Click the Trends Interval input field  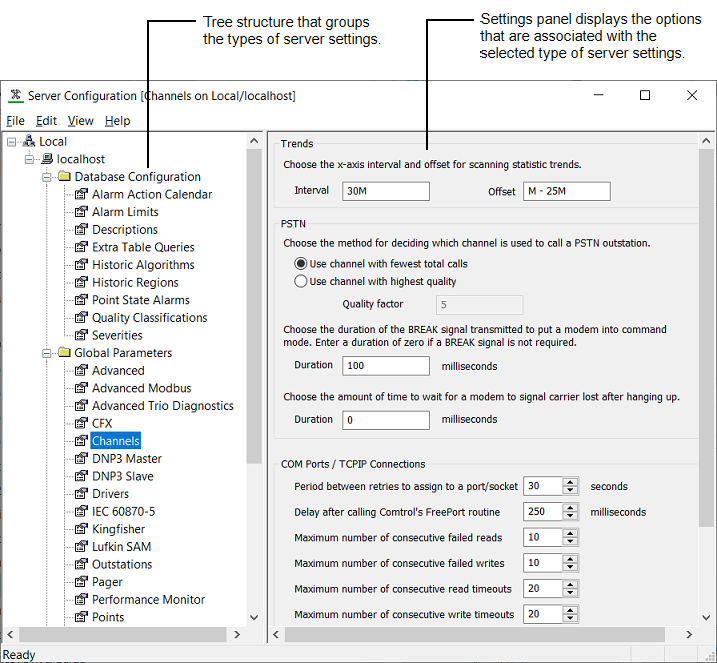pyautogui.click(x=385, y=191)
